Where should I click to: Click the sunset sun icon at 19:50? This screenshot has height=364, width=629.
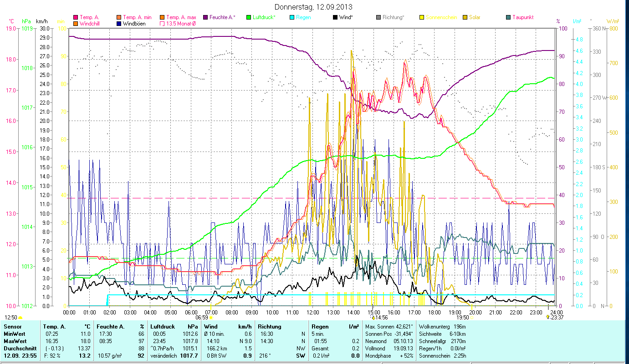(x=472, y=318)
